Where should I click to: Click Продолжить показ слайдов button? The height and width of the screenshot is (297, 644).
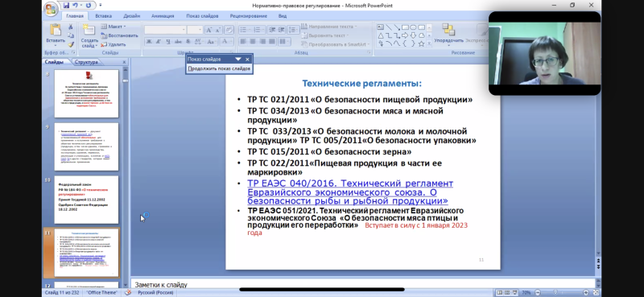click(219, 68)
